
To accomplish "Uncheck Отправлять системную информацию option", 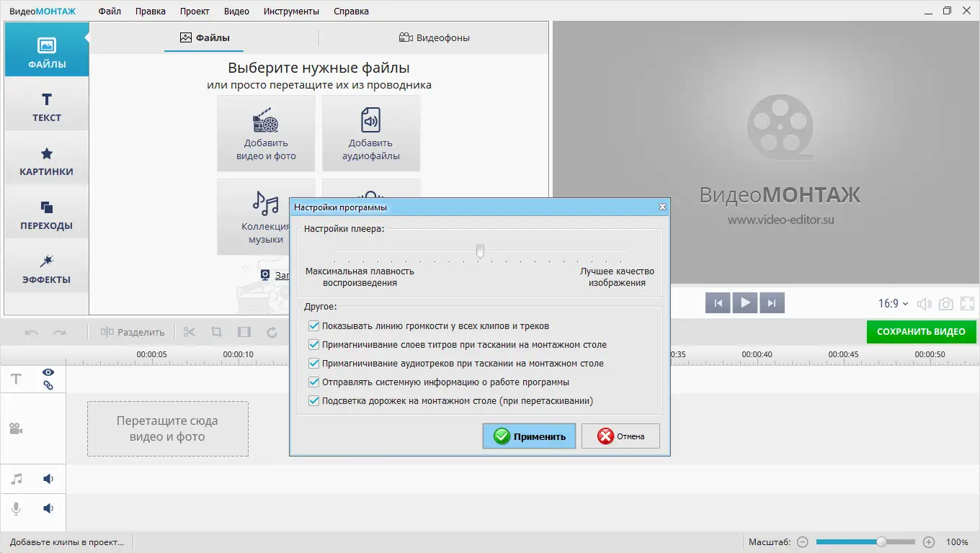I will pos(313,382).
